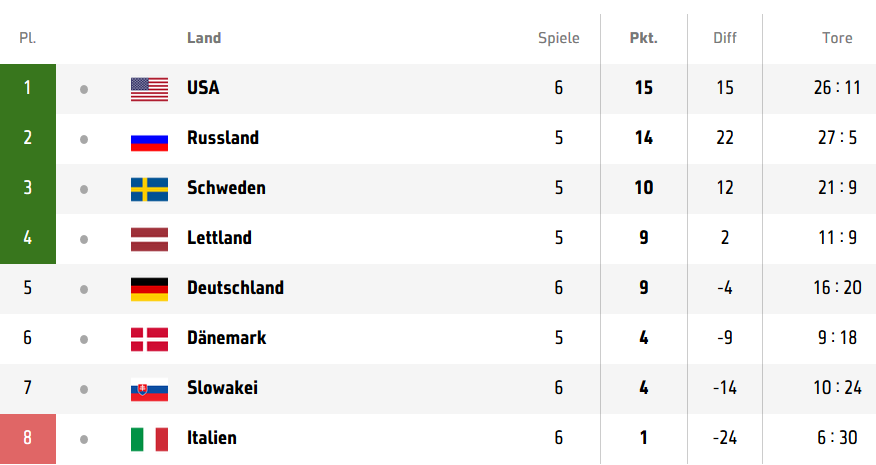Sort table by Spiele column header
The image size is (876, 465).
pos(559,38)
